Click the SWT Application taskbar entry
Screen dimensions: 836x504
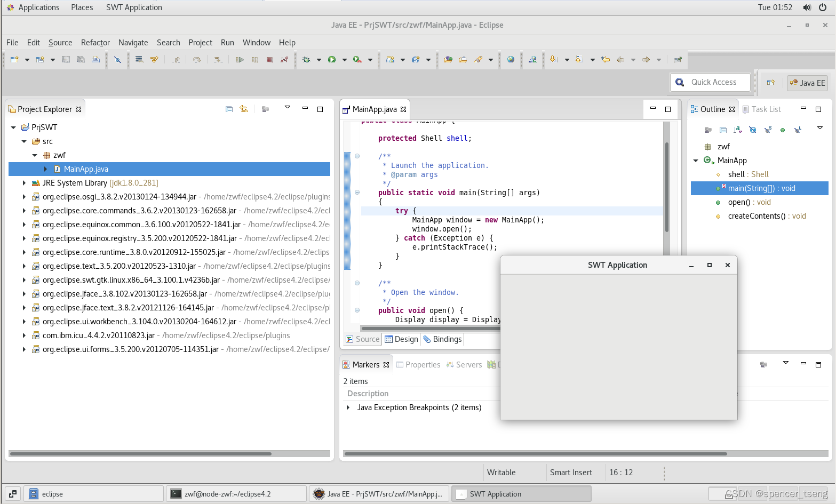click(x=522, y=493)
